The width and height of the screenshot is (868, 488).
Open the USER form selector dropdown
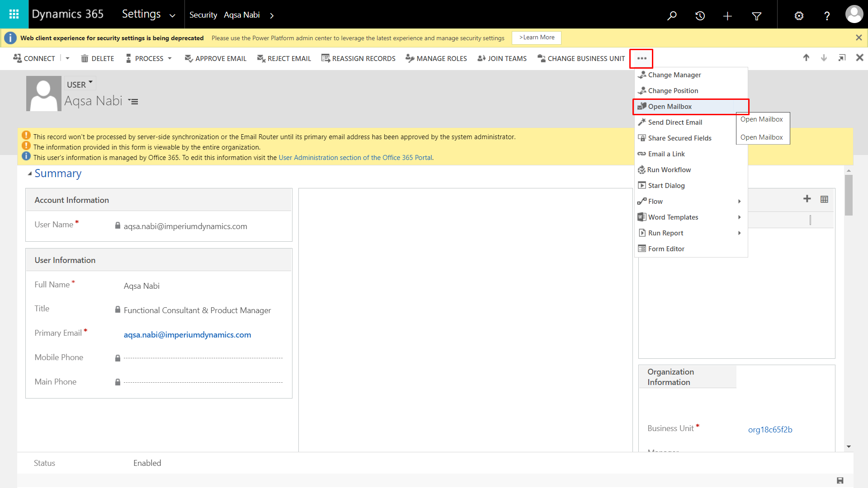[80, 84]
